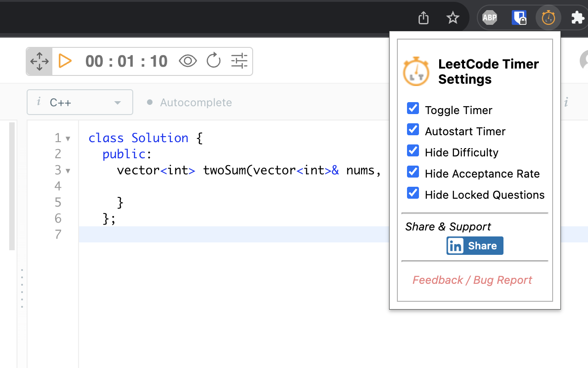
Task: Click the 'class Solution' code text
Action: (x=138, y=138)
